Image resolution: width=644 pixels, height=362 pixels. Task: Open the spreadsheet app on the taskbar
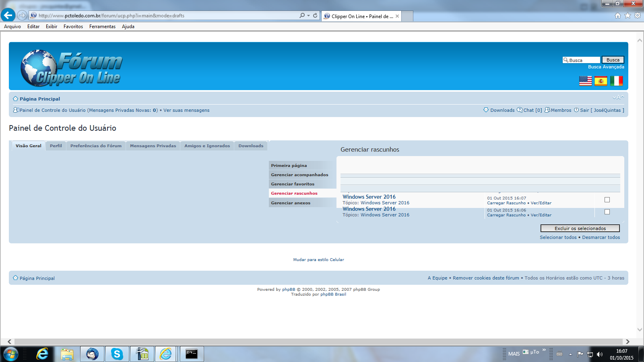pos(142,354)
